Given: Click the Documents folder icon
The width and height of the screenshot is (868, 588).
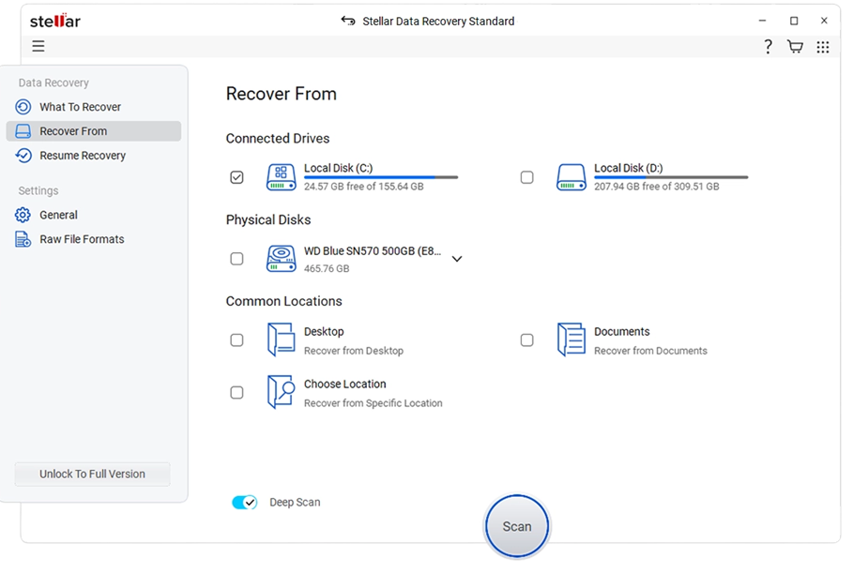Looking at the screenshot, I should 571,339.
